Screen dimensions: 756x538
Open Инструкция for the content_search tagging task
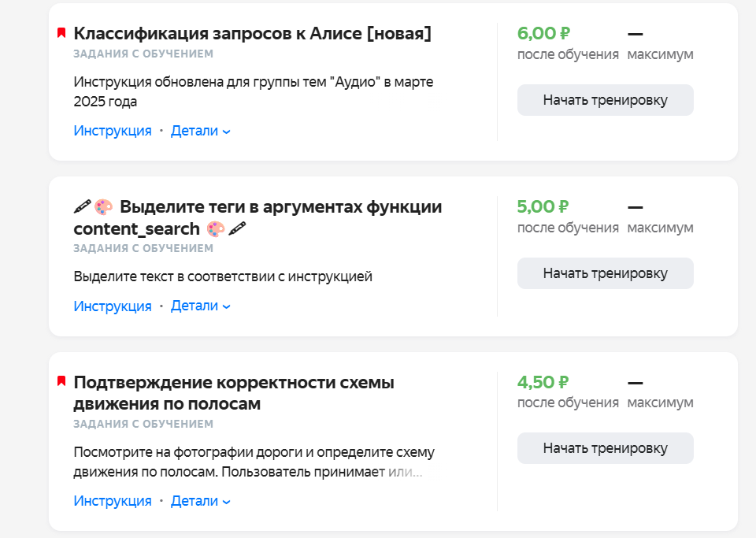[113, 306]
